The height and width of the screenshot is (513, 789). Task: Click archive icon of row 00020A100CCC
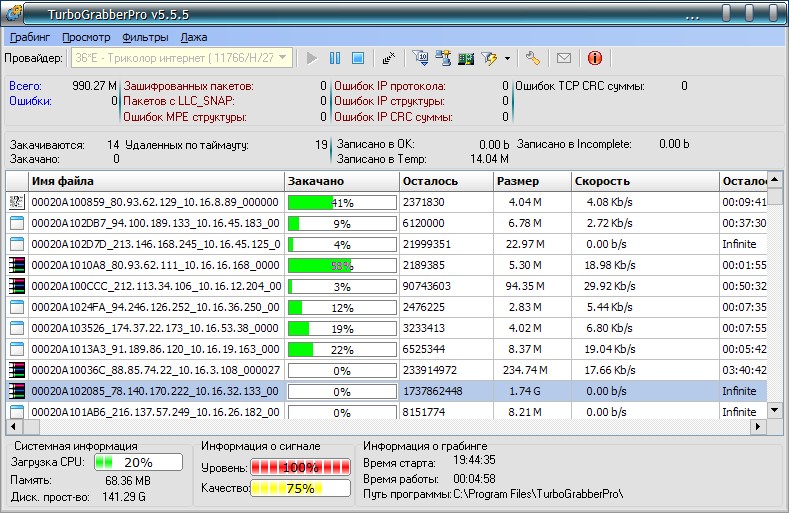point(17,286)
